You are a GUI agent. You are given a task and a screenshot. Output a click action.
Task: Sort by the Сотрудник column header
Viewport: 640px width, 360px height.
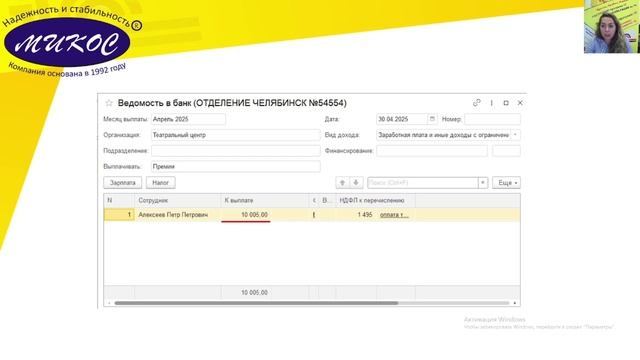point(178,200)
